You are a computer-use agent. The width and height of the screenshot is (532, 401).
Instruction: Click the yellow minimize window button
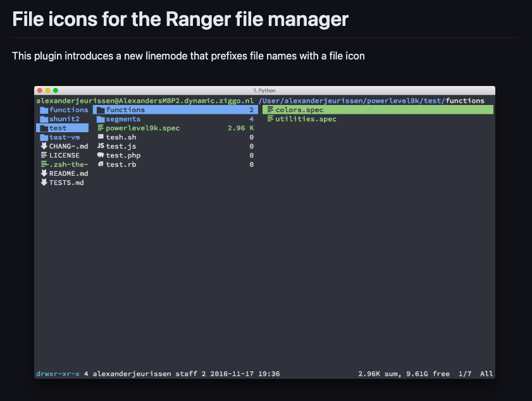tap(47, 90)
